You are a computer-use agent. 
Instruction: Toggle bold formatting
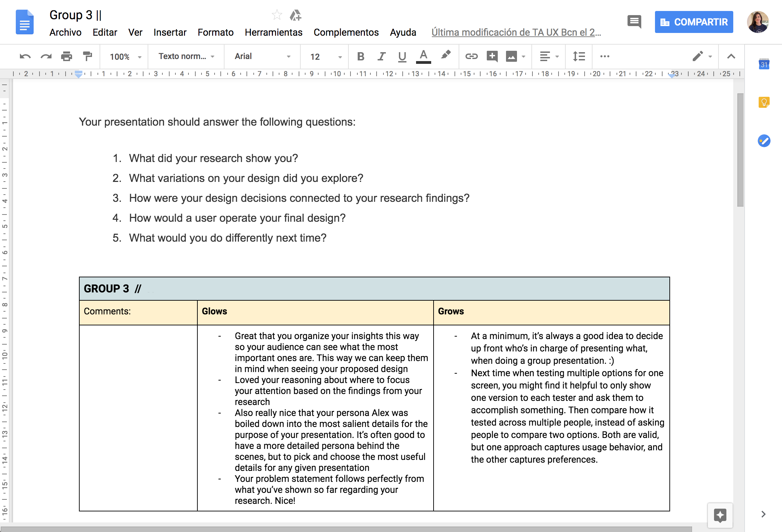coord(360,56)
